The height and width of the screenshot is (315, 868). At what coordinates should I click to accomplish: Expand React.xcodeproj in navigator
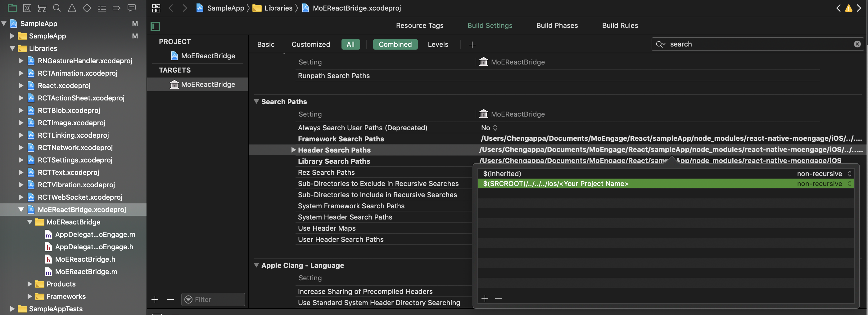point(21,86)
